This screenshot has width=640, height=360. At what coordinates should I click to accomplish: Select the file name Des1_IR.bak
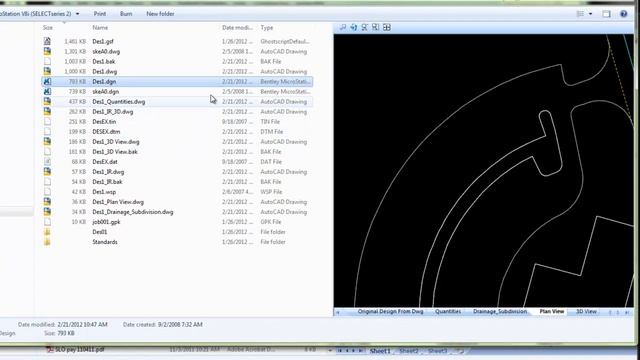pyautogui.click(x=107, y=182)
